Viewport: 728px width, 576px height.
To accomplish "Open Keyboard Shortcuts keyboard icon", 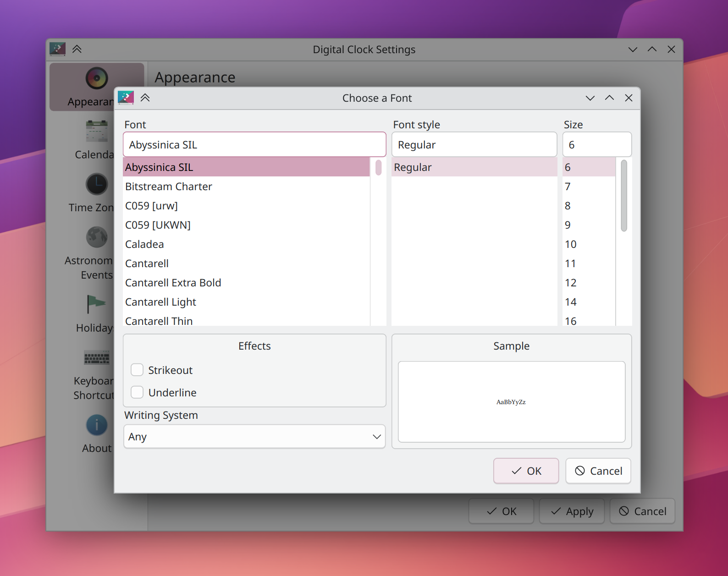I will click(x=97, y=357).
